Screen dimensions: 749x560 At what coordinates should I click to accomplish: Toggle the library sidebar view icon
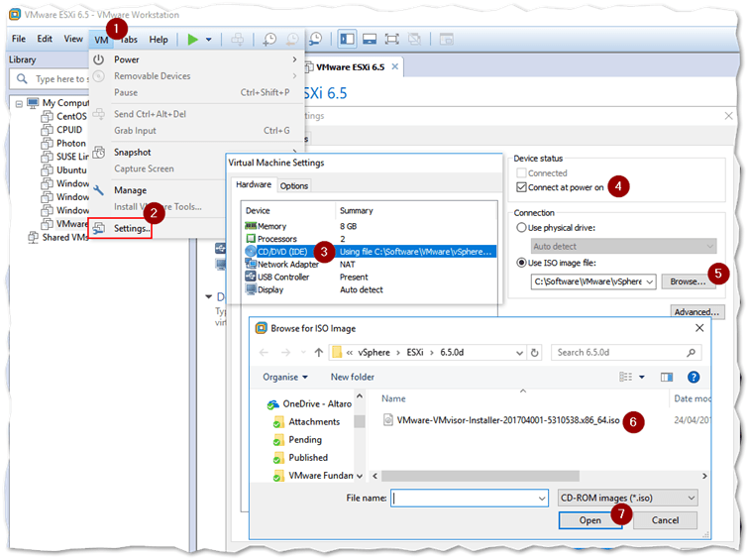(348, 40)
